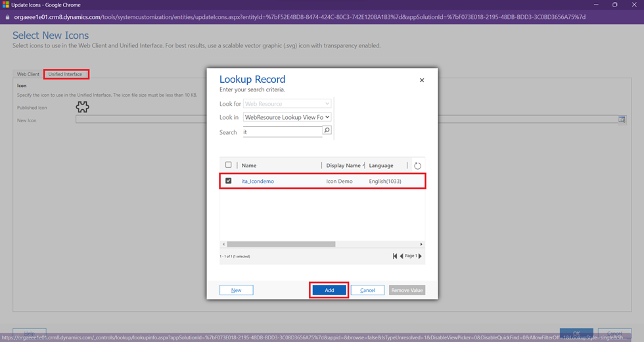
Task: Open the Look in view dropdown
Action: 287,117
